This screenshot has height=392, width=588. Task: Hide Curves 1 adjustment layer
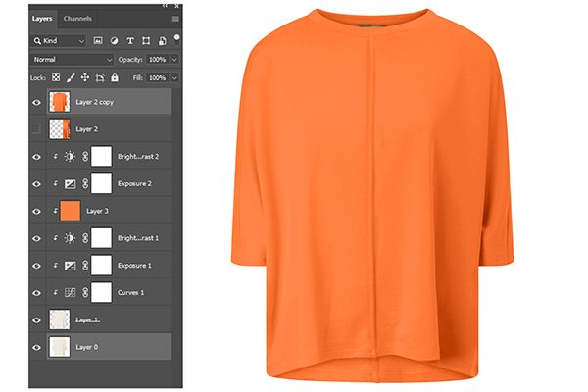point(37,293)
